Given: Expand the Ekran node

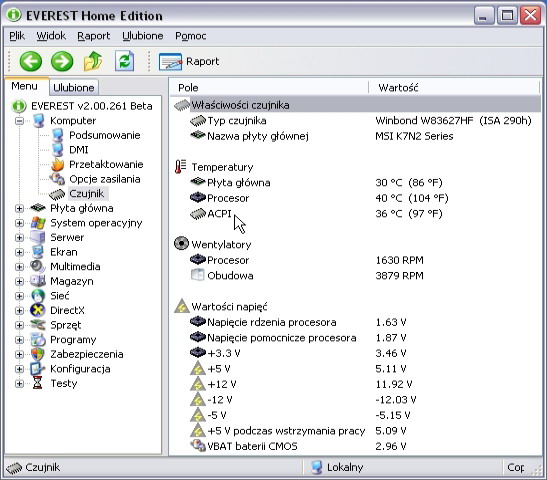Looking at the screenshot, I should (20, 252).
